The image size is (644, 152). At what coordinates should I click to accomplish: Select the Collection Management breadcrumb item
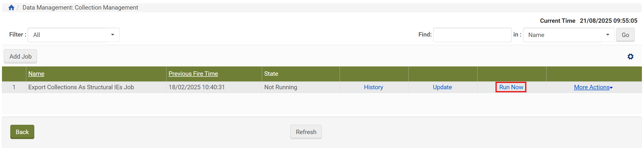(80, 8)
